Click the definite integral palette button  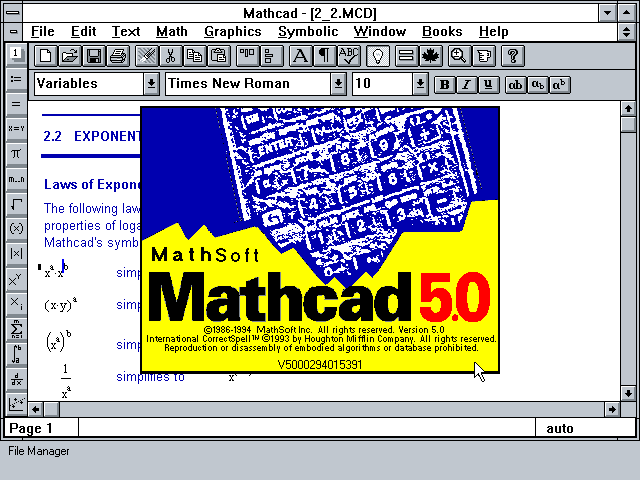[x=16, y=353]
